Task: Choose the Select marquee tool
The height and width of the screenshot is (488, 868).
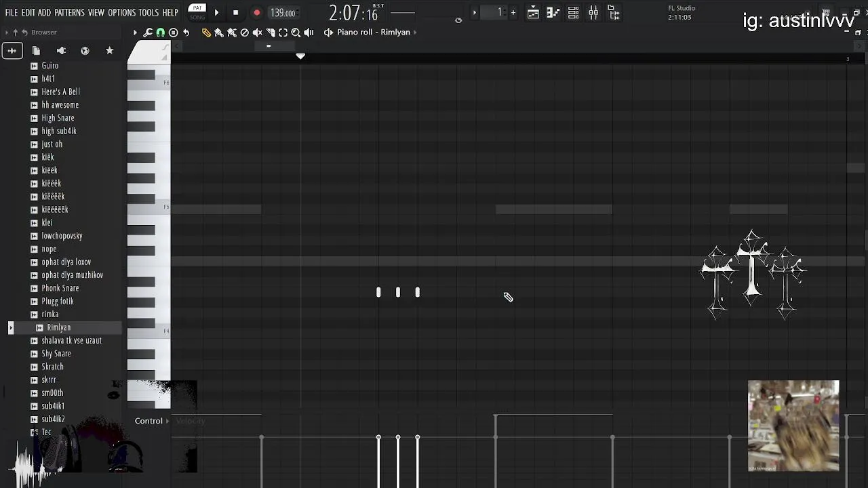Action: click(283, 33)
